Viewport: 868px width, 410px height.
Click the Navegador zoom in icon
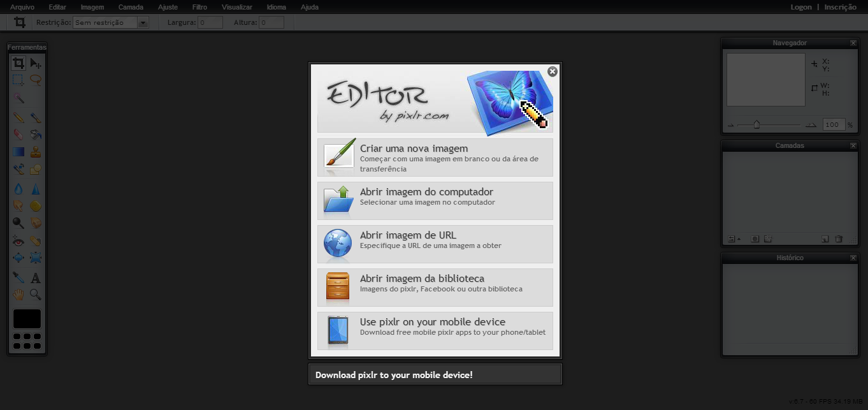tap(811, 125)
